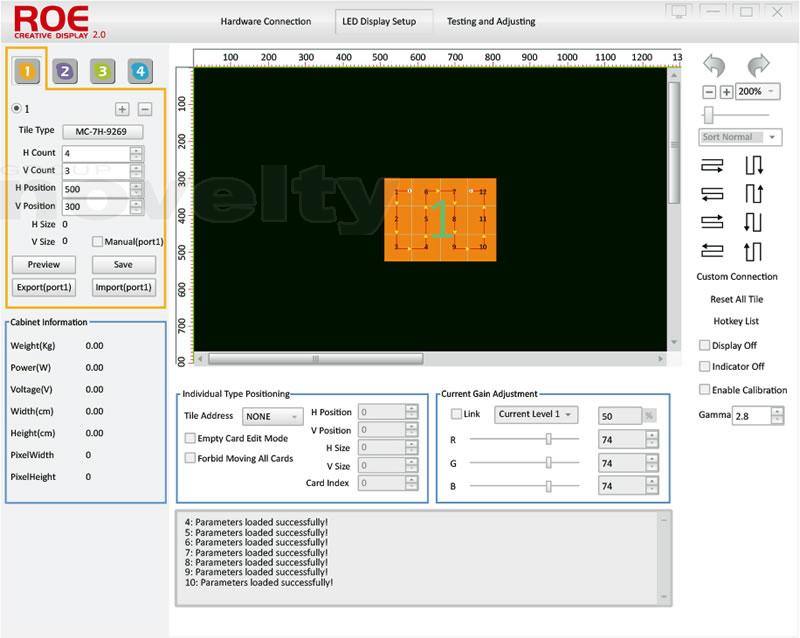
Task: Open the 200% zoom level dropdown
Action: (x=757, y=91)
